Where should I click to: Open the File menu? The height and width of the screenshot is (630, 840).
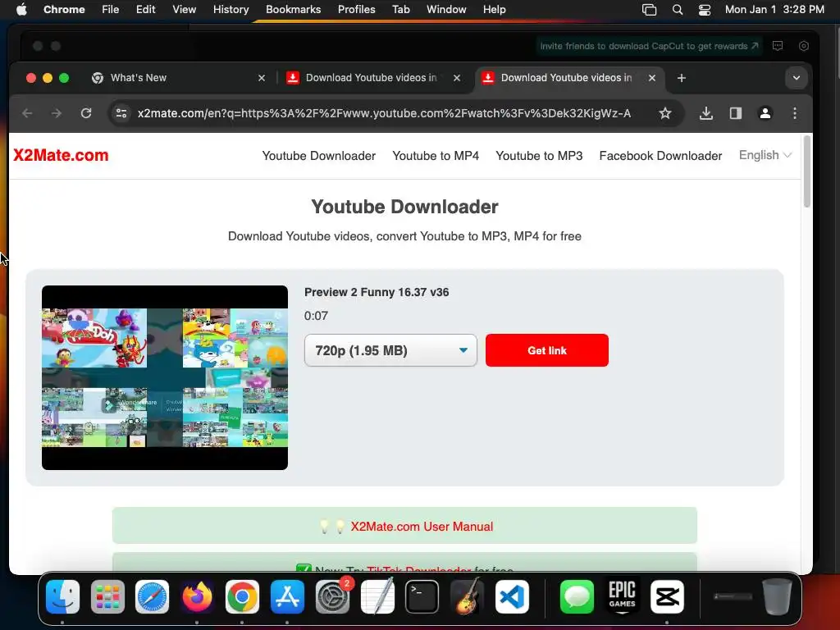pos(111,10)
